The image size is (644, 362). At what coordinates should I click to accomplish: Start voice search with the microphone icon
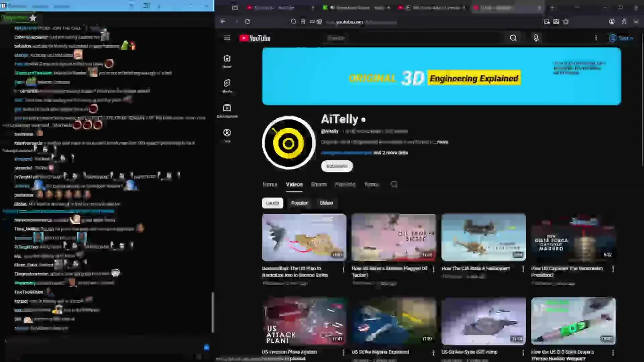pos(536,38)
